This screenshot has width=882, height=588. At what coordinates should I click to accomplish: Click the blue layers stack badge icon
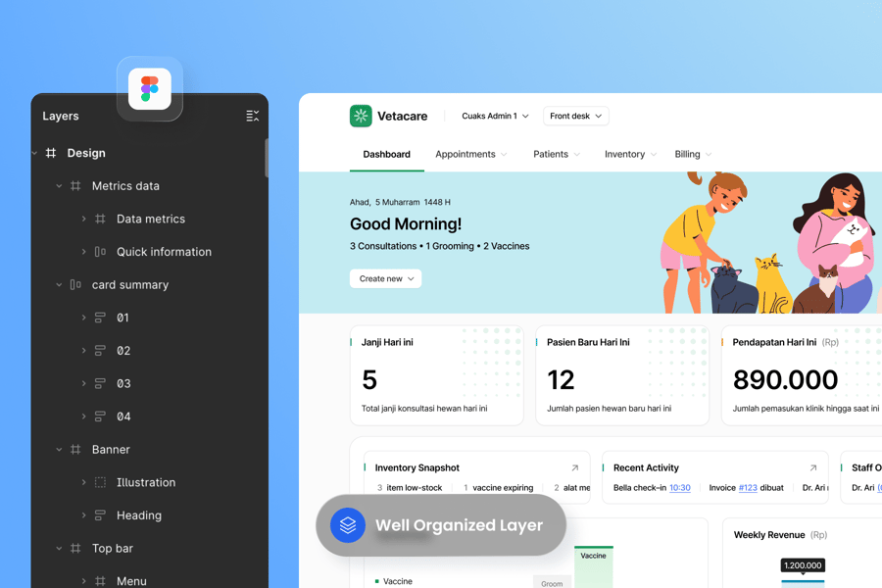(347, 525)
